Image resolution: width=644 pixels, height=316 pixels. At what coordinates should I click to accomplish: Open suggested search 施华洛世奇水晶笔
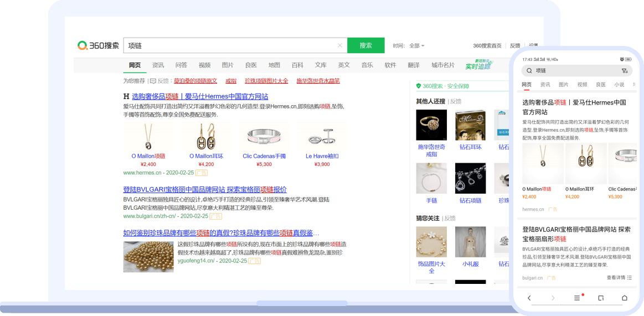coord(318,81)
